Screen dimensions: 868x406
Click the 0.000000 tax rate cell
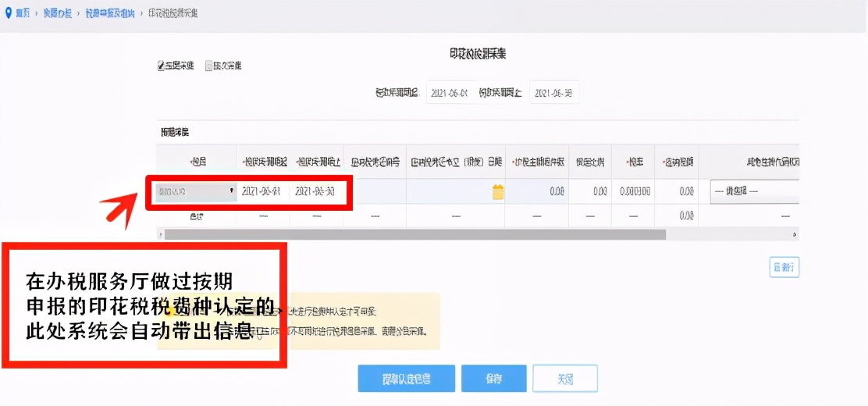pyautogui.click(x=633, y=191)
